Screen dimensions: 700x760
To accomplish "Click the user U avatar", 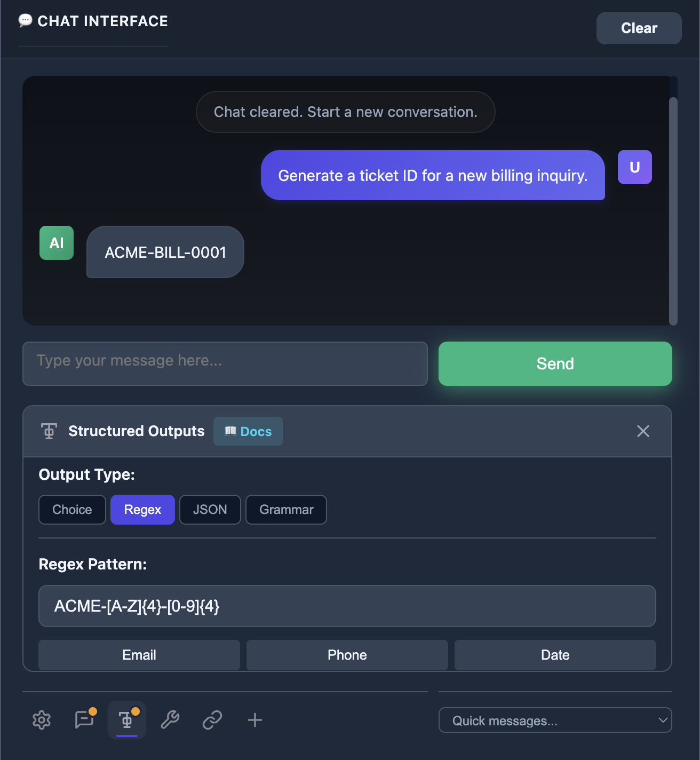I will coord(634,167).
